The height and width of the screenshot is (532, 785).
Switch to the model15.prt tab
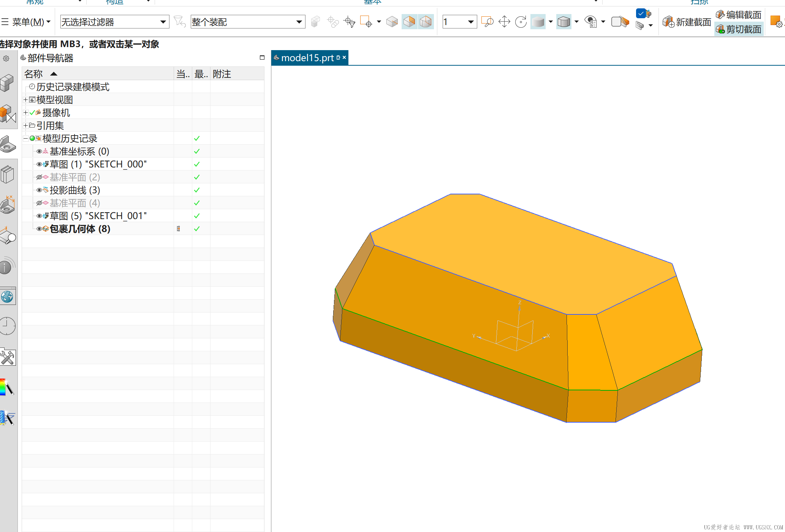(307, 58)
